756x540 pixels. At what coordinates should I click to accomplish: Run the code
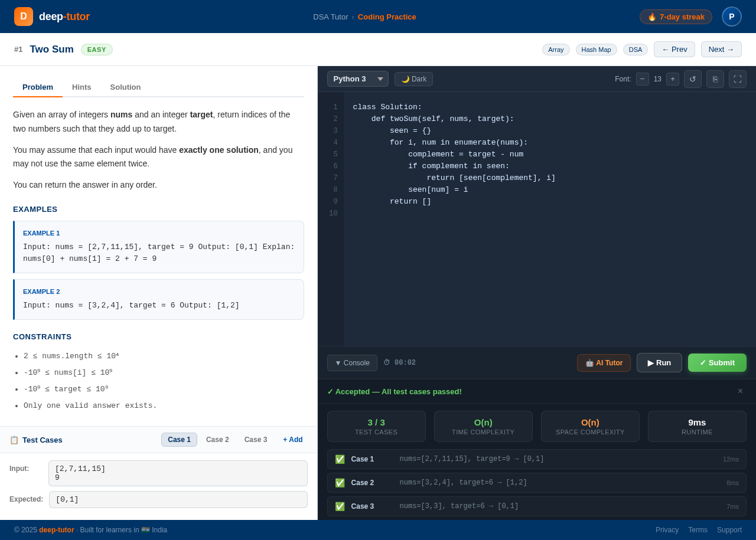click(x=659, y=362)
